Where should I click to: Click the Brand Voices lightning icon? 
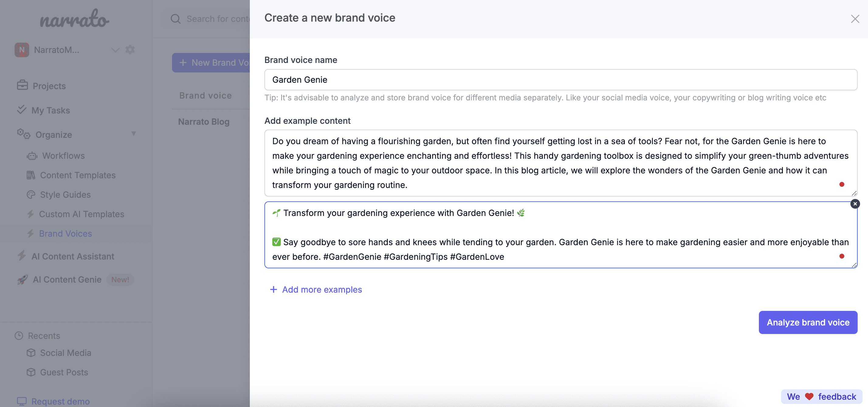pos(31,233)
